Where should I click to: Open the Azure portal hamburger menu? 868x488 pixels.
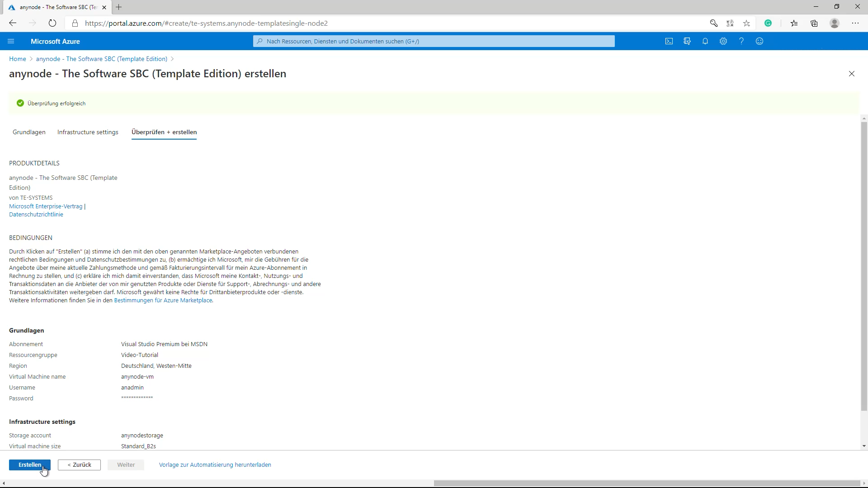pyautogui.click(x=11, y=41)
